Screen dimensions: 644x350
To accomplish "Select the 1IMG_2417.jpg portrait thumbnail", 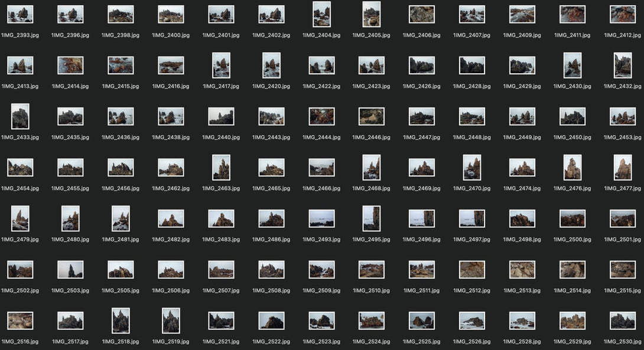I will point(221,66).
